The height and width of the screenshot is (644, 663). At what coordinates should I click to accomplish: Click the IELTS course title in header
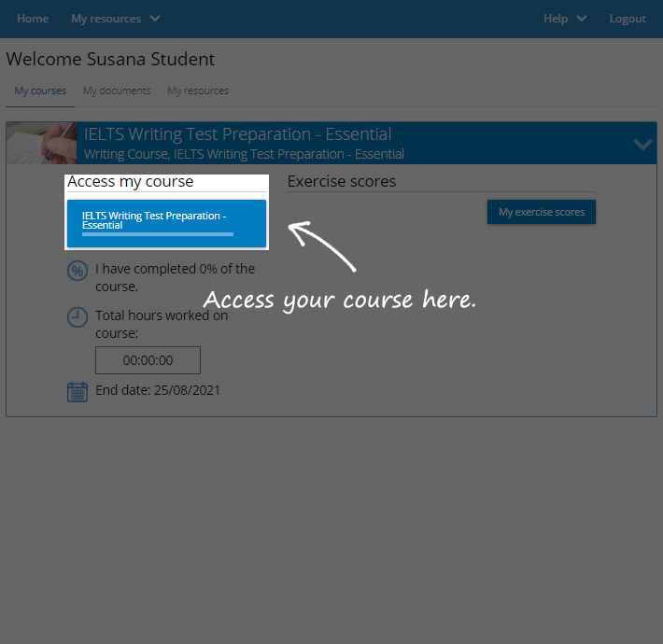click(237, 134)
